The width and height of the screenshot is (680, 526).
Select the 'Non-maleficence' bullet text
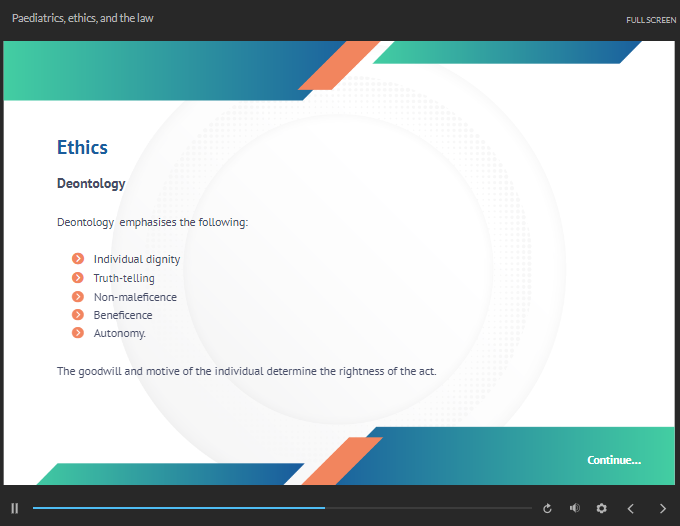[x=135, y=297]
